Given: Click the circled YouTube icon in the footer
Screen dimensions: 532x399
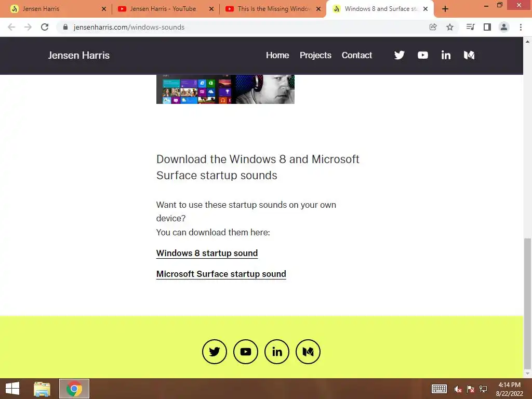Looking at the screenshot, I should 246,352.
